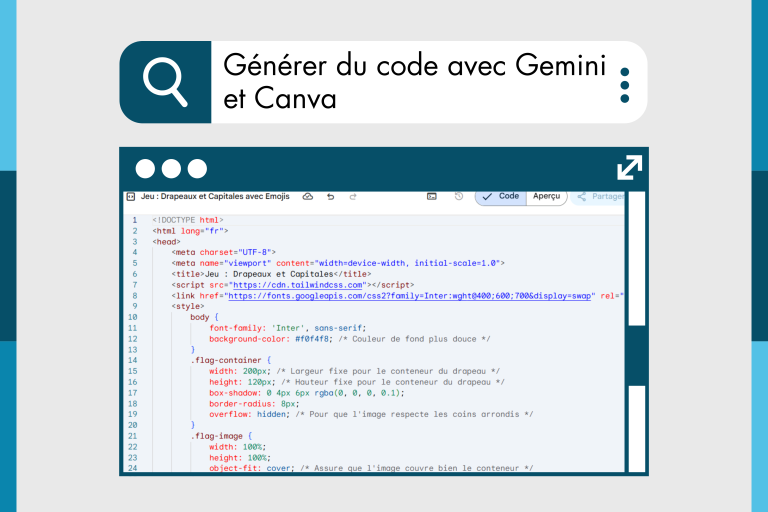Click the box-shadow declaration on line 17
Viewport: 768px width, 512px height.
click(307, 393)
